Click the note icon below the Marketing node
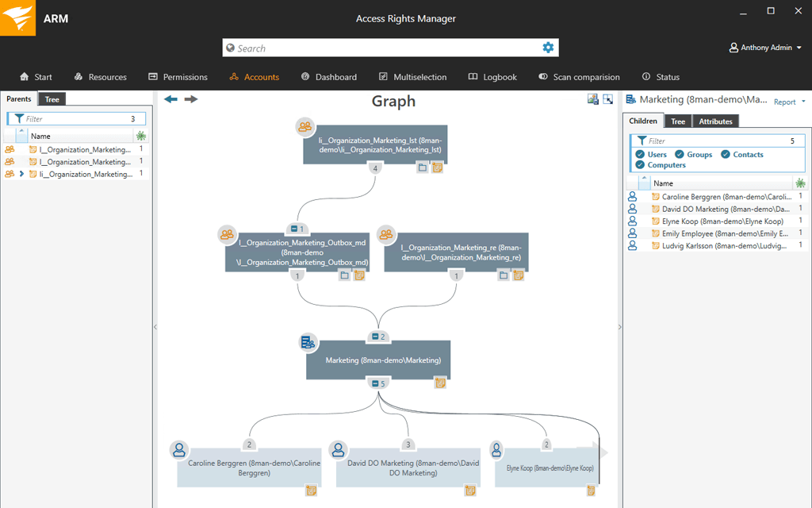 [440, 382]
